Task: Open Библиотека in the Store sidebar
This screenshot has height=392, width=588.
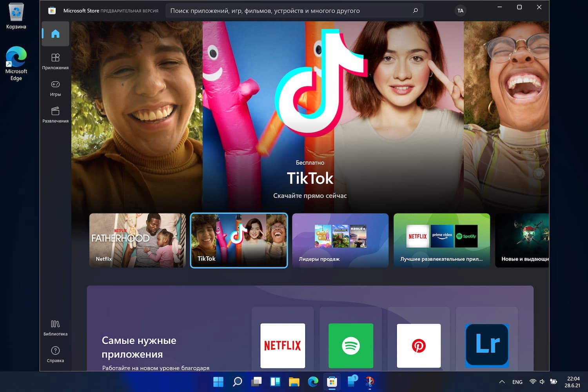Action: click(x=55, y=328)
